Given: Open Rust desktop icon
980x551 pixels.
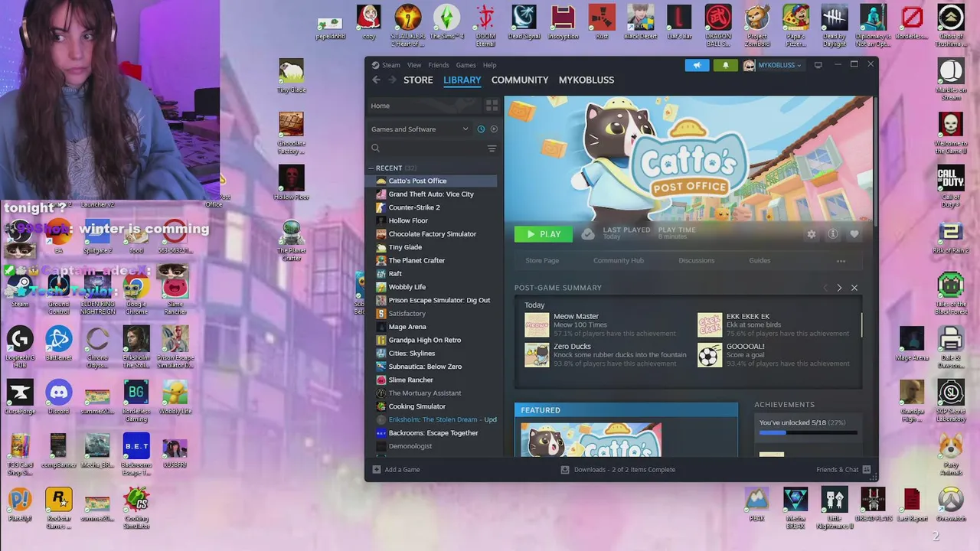Looking at the screenshot, I should (602, 22).
